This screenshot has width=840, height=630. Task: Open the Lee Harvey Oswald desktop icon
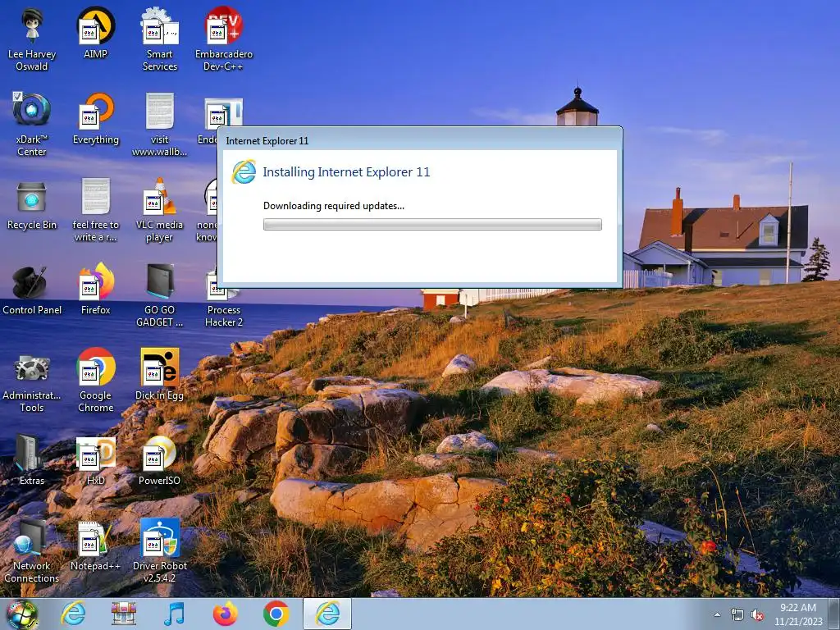point(32,39)
